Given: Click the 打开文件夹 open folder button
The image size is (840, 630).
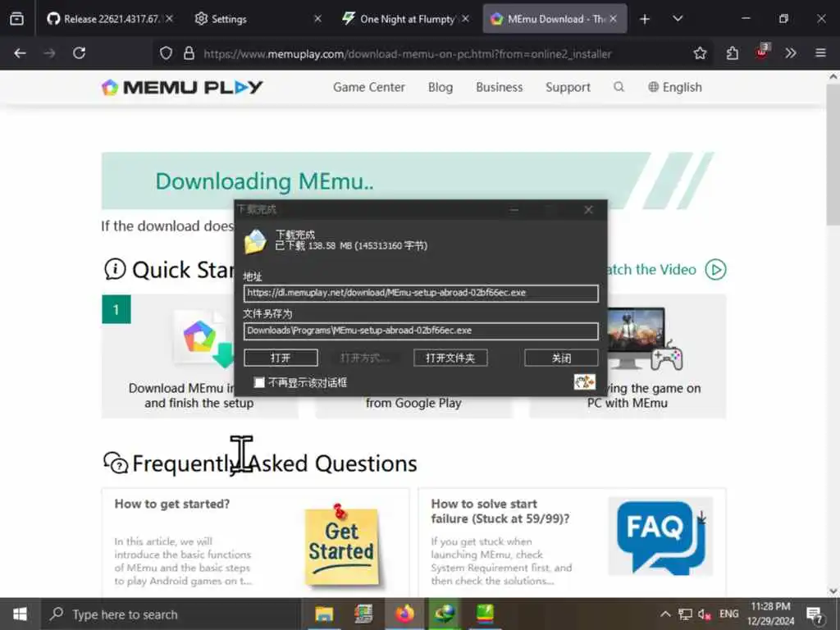Looking at the screenshot, I should point(450,358).
